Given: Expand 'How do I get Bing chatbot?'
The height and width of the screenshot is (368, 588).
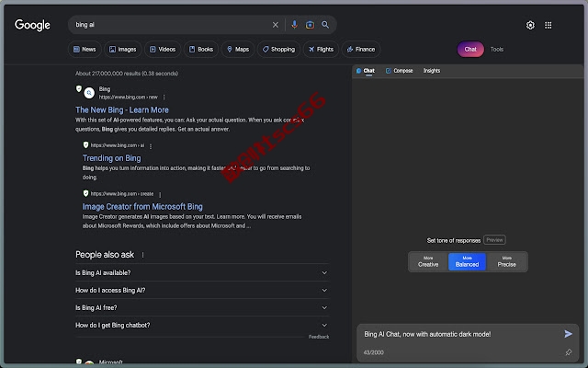Looking at the screenshot, I should coord(202,325).
